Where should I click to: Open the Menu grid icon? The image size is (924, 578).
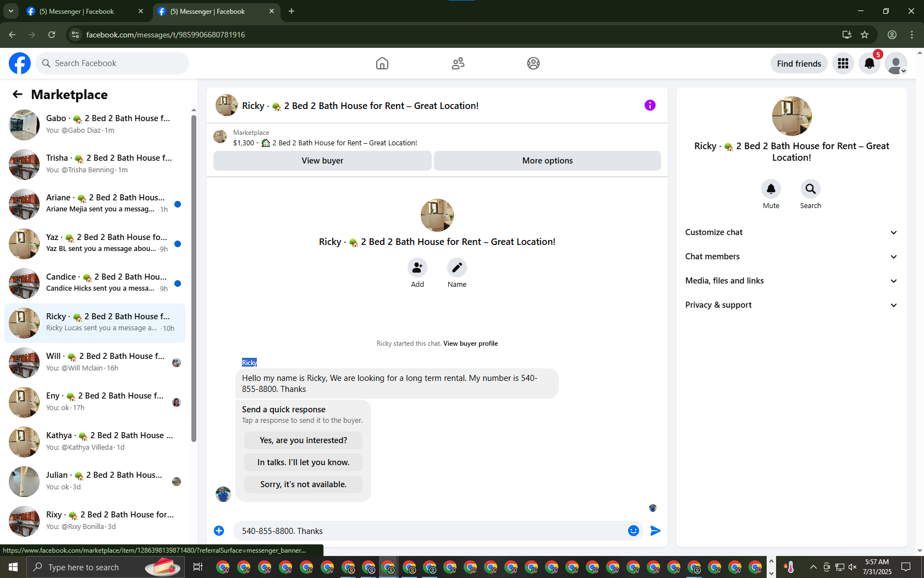click(843, 63)
